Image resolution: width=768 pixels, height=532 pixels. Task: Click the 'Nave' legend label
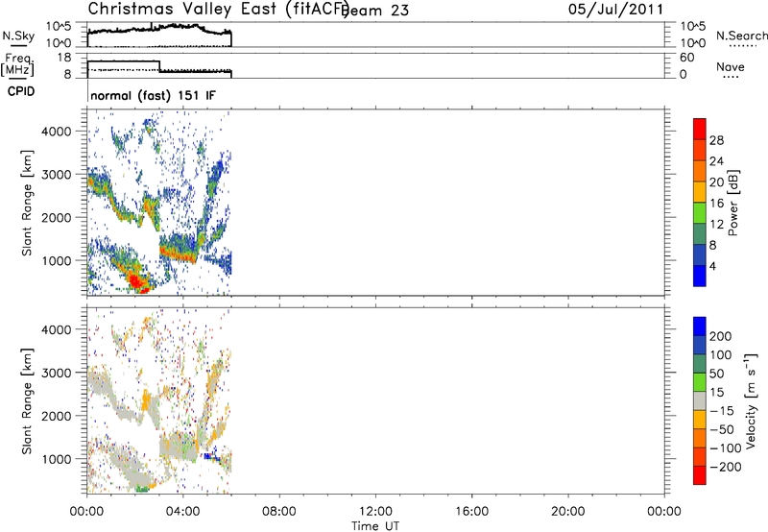(x=731, y=67)
